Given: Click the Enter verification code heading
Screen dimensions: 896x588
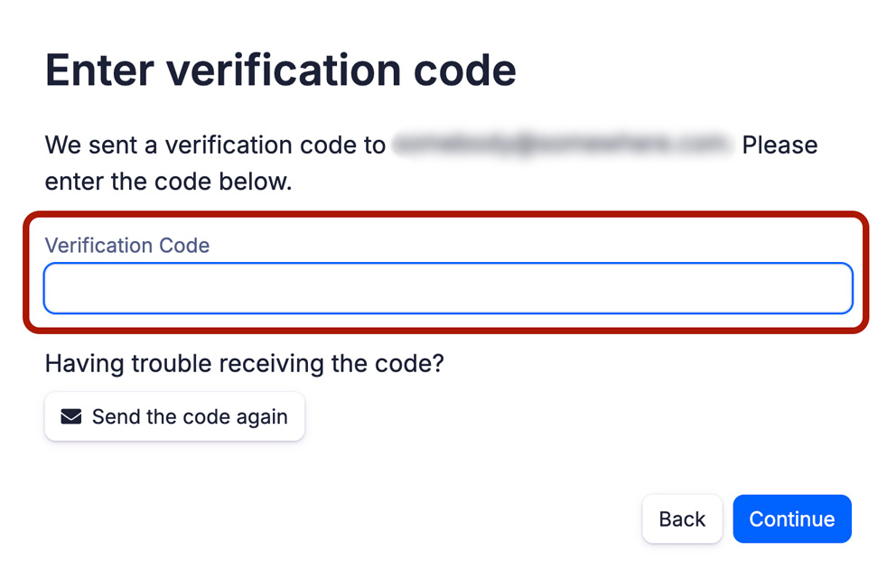Looking at the screenshot, I should tap(280, 69).
